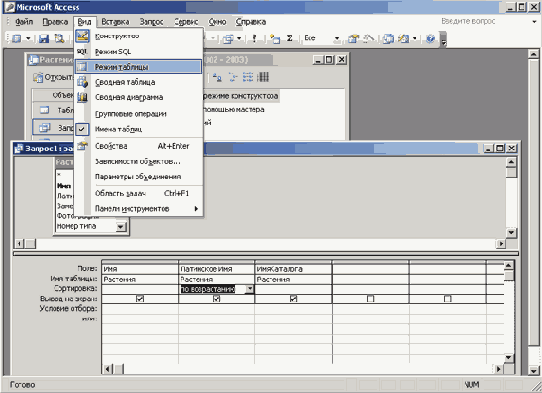Click the Large Icons view icon in database window
This screenshot has height=393, width=542.
[x=217, y=77]
